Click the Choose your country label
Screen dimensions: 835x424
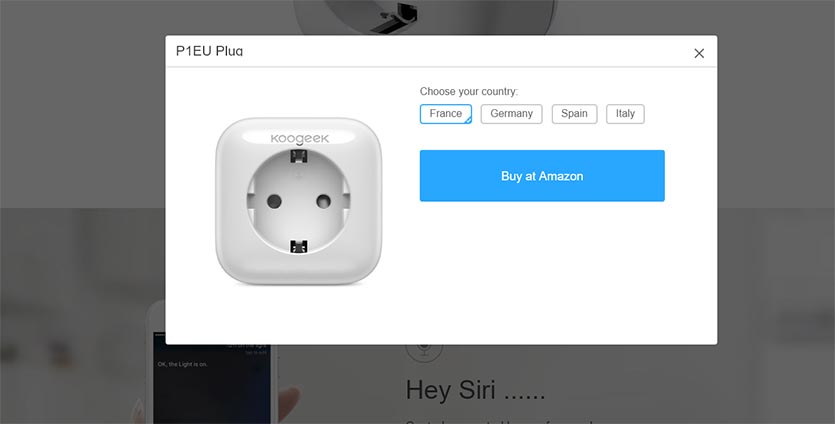(469, 92)
